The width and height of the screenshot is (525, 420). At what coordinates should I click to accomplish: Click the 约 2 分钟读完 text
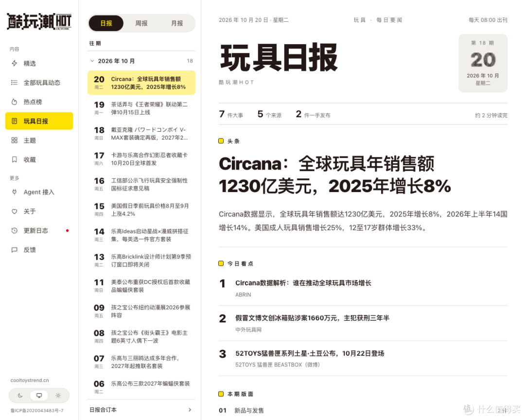click(491, 115)
